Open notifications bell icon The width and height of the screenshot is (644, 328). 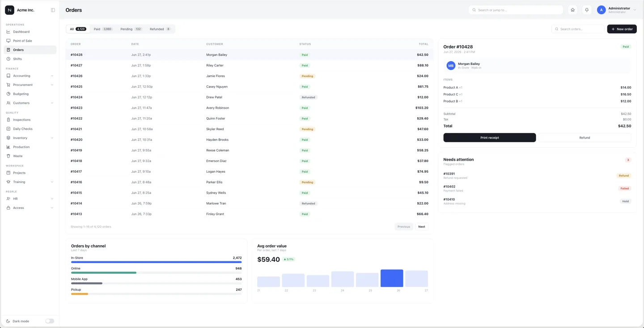[x=587, y=10]
